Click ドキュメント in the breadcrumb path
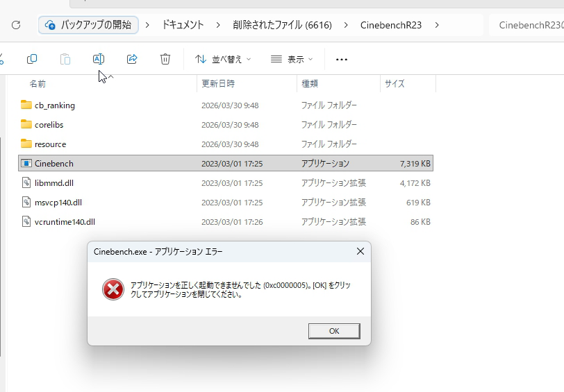Viewport: 564px width, 392px height. click(x=183, y=25)
